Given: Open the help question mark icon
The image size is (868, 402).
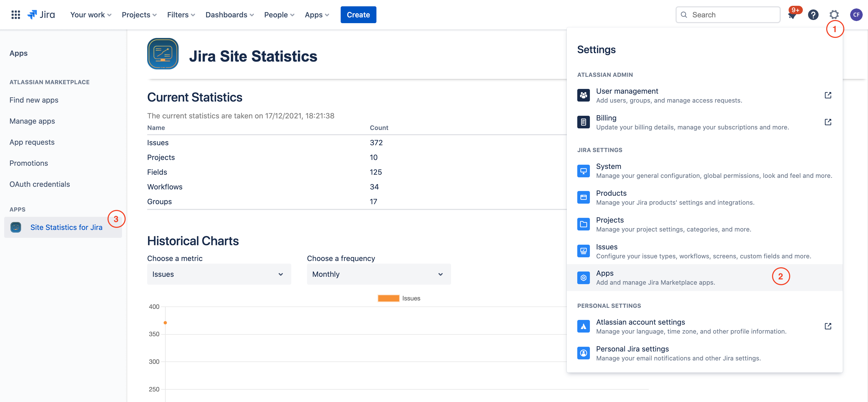Looking at the screenshot, I should [813, 14].
